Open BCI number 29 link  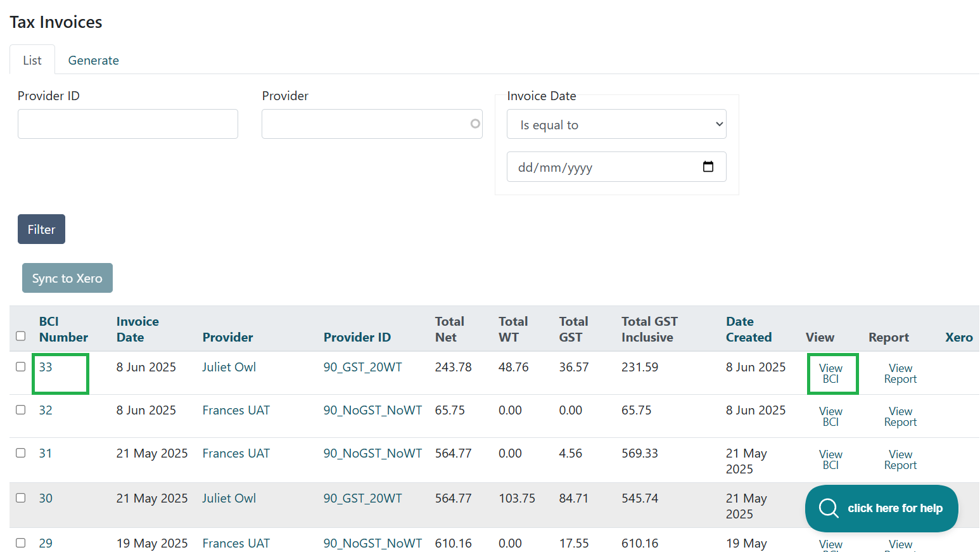[46, 543]
